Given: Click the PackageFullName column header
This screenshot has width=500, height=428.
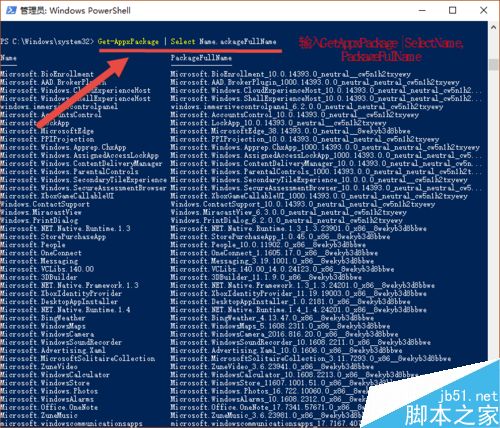Looking at the screenshot, I should click(201, 58).
